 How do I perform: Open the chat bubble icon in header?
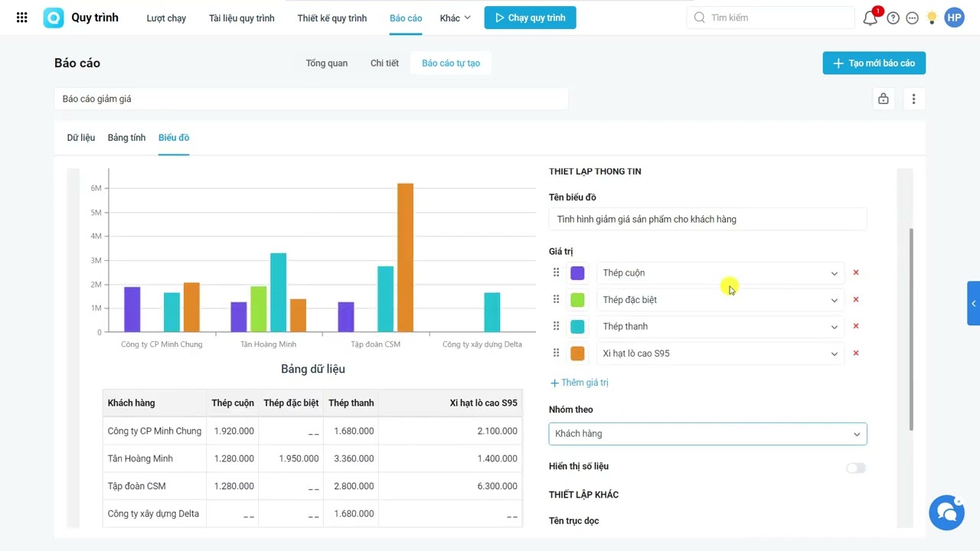pyautogui.click(x=912, y=18)
